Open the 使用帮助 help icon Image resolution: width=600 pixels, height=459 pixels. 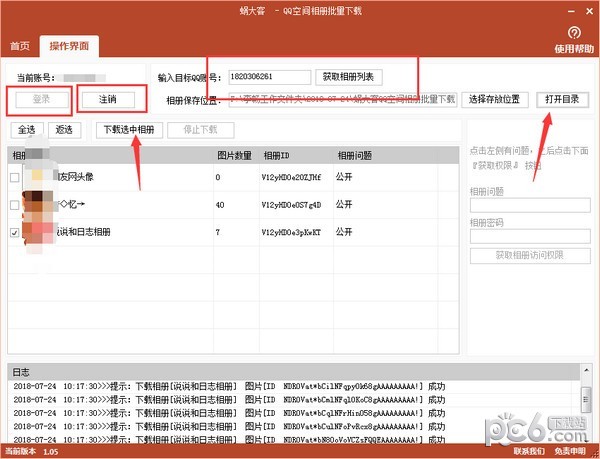click(x=574, y=33)
